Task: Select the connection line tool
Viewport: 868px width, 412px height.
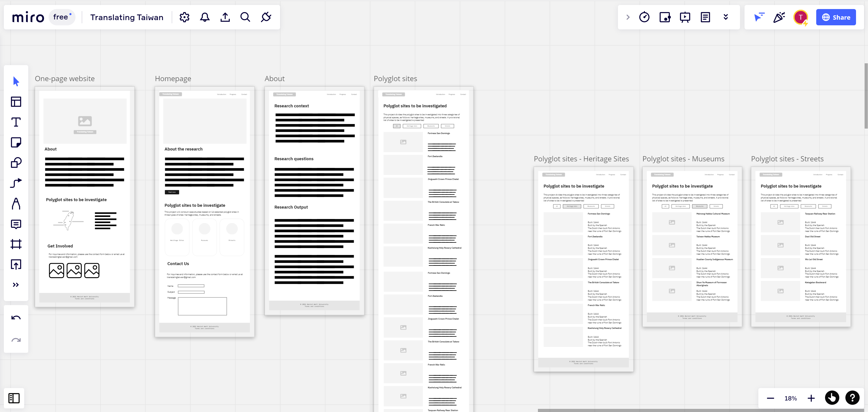Action: [16, 183]
